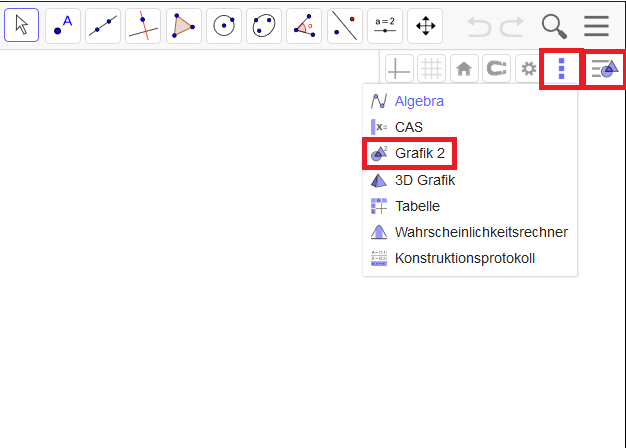
Task: Click the three-dot views menu button
Action: (561, 69)
